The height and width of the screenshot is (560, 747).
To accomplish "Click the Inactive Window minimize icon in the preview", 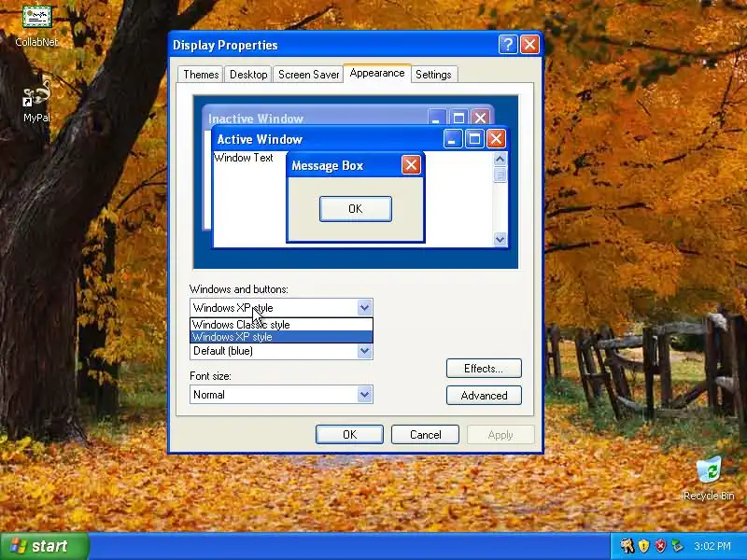I will [x=436, y=118].
